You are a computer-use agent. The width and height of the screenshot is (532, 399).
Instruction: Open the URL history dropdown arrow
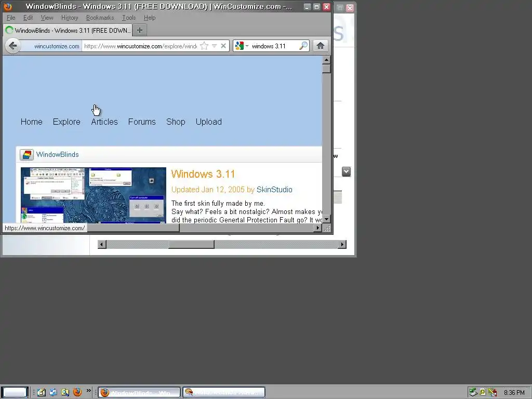click(x=214, y=46)
